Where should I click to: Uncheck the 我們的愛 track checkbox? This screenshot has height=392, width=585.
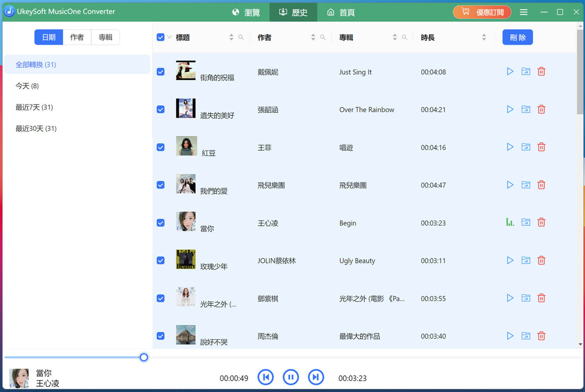point(160,185)
